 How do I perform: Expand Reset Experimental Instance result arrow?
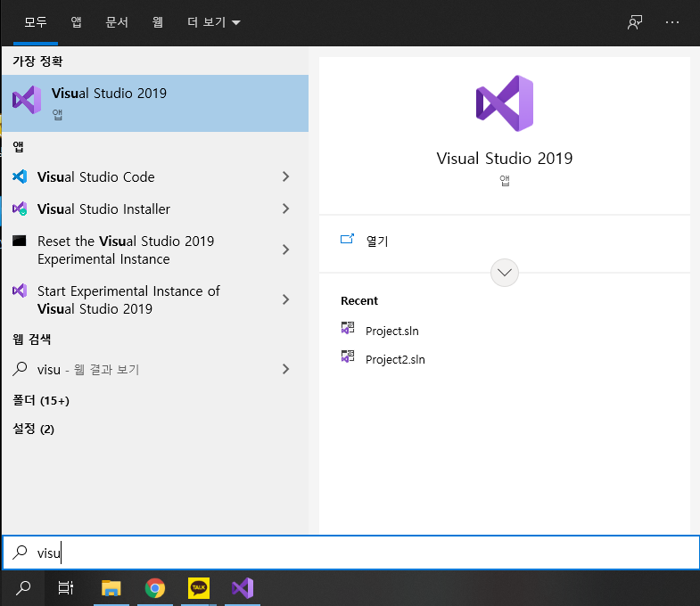[x=285, y=250]
